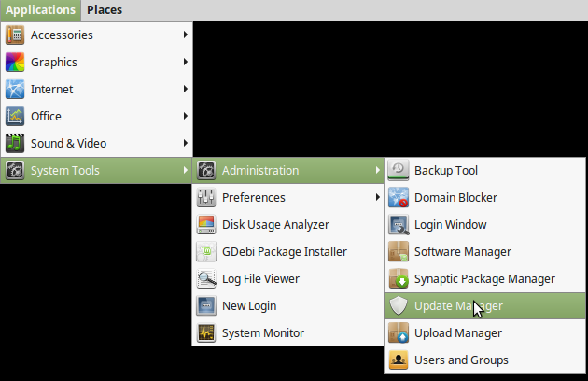588x381 pixels.
Task: Click the Log File Viewer magnifier icon
Action: pos(206,278)
